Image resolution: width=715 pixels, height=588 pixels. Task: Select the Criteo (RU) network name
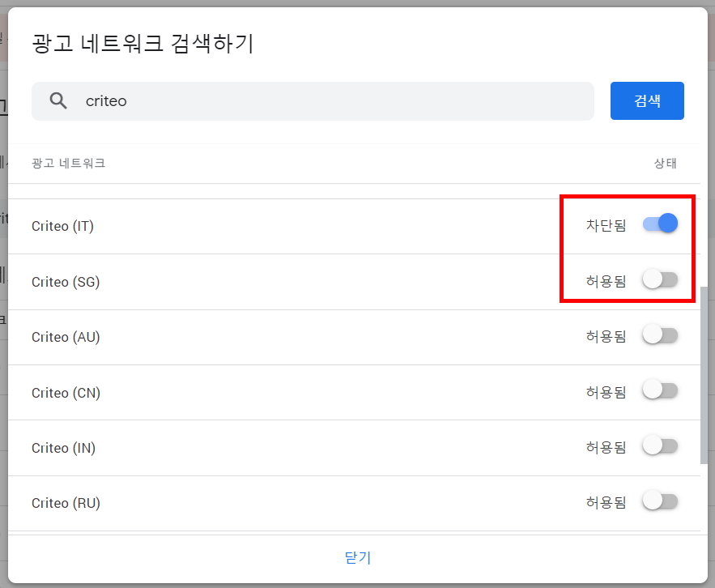click(x=66, y=503)
